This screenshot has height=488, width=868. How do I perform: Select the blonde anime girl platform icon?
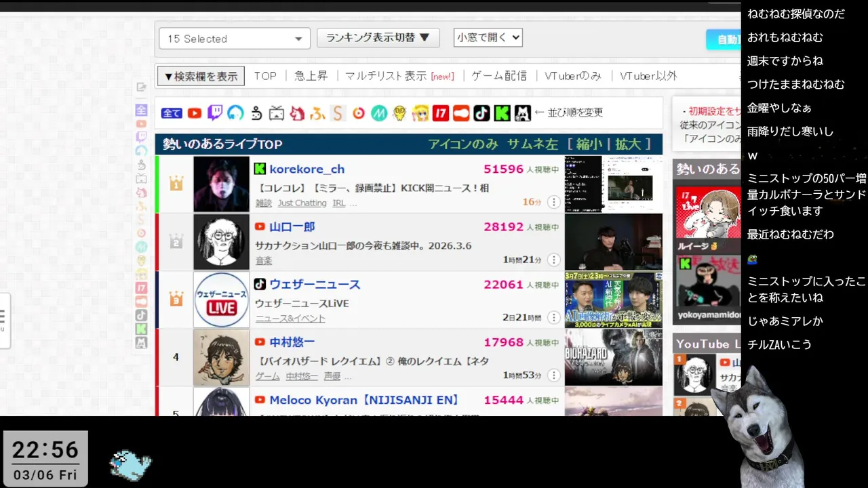[x=420, y=113]
